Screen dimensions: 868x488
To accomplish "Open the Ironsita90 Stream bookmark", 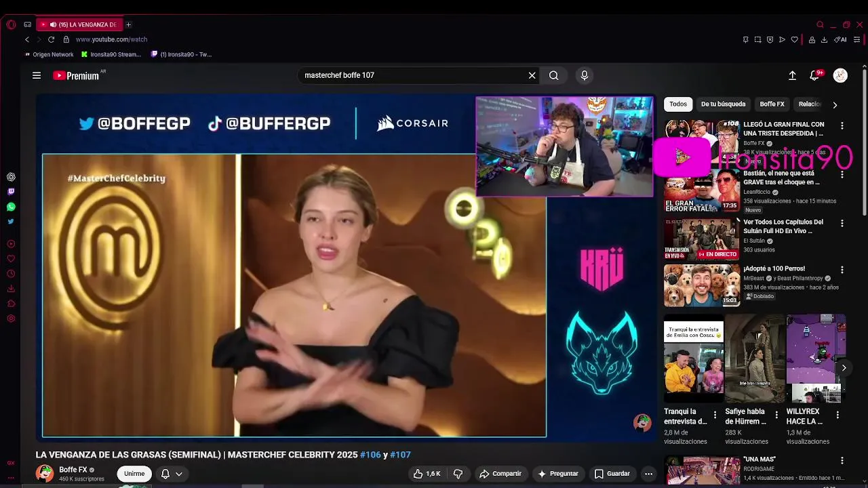I will click(111, 54).
